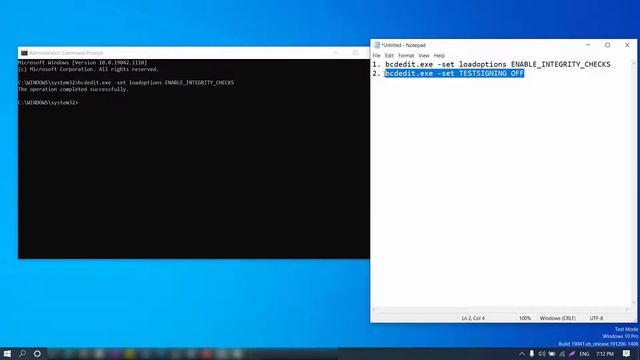Click the UTF-8 encoding in status bar
Viewport: 640px width, 360px height.
point(596,318)
